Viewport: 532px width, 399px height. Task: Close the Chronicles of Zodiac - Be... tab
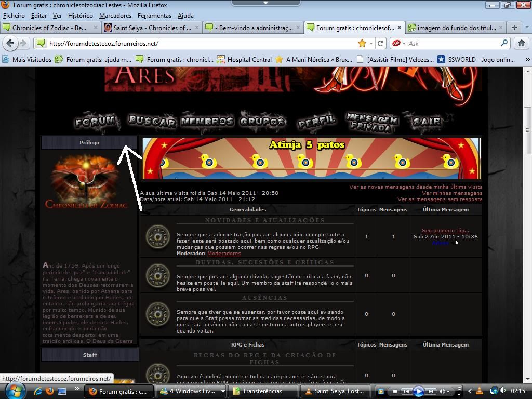click(96, 28)
